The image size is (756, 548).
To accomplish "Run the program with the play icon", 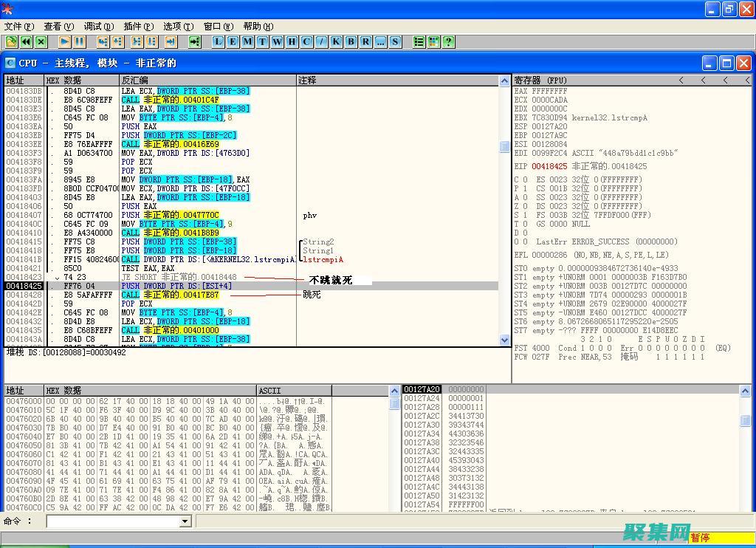I will click(65, 42).
